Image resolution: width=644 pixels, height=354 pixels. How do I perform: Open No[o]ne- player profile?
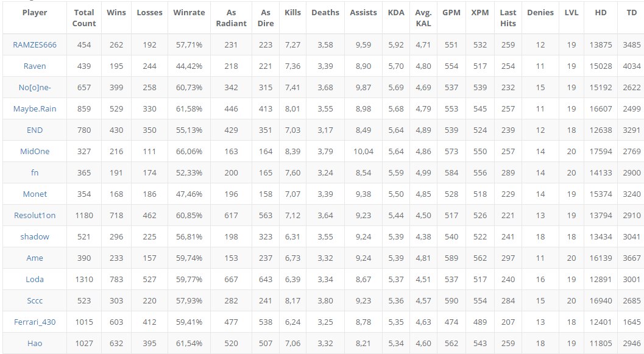click(x=34, y=87)
